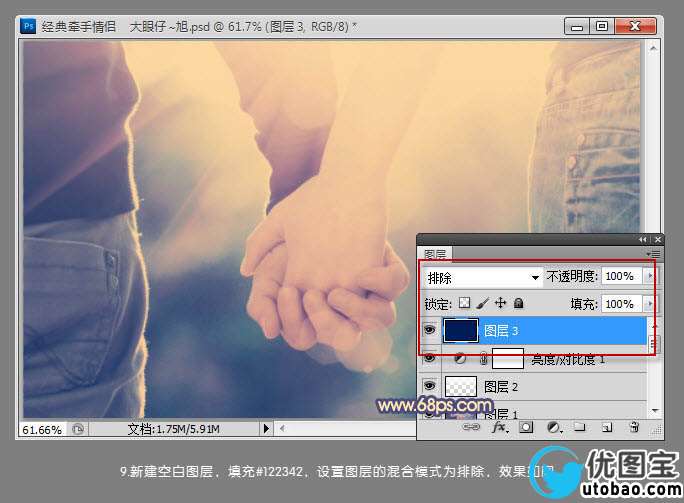Create new fill or adjustment layer icon
Screen dimensions: 684x503
pos(554,427)
